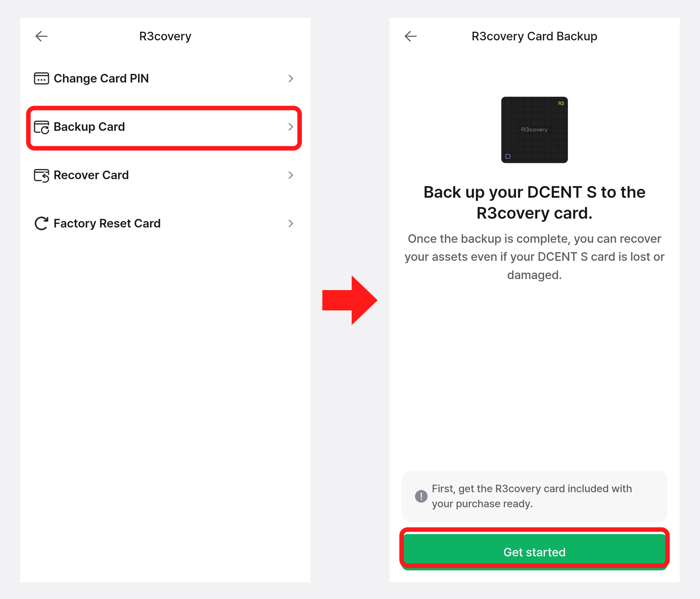Tap the R3covery card image
This screenshot has height=599, width=700.
tap(534, 130)
